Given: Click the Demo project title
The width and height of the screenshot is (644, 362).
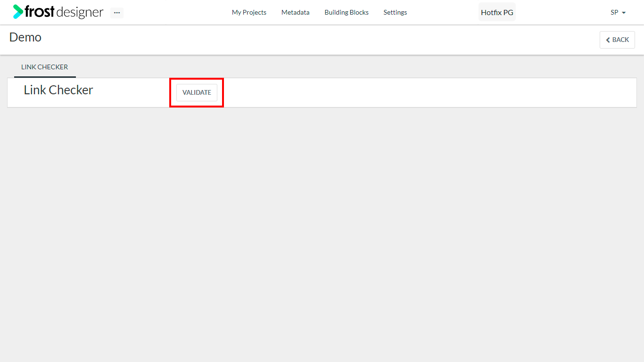Looking at the screenshot, I should tap(25, 37).
